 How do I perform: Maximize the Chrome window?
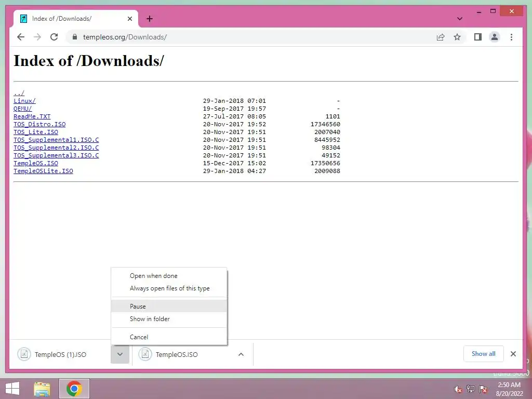click(493, 11)
